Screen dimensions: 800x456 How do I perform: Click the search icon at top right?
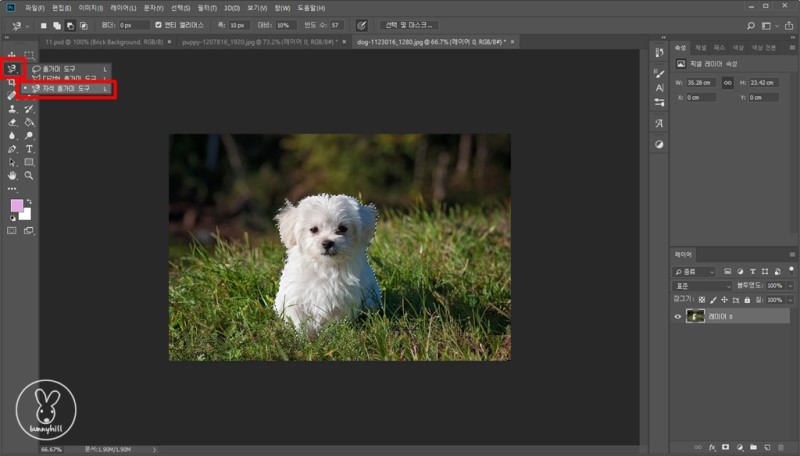(x=750, y=24)
